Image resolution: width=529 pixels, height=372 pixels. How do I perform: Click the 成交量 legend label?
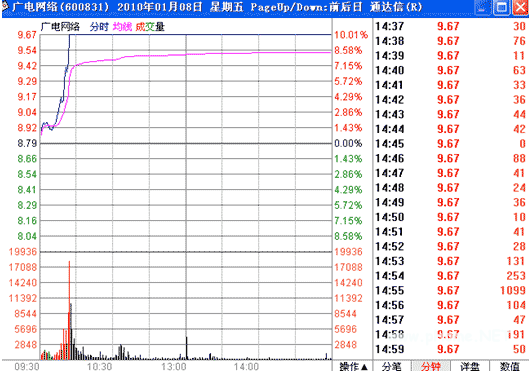click(x=150, y=27)
